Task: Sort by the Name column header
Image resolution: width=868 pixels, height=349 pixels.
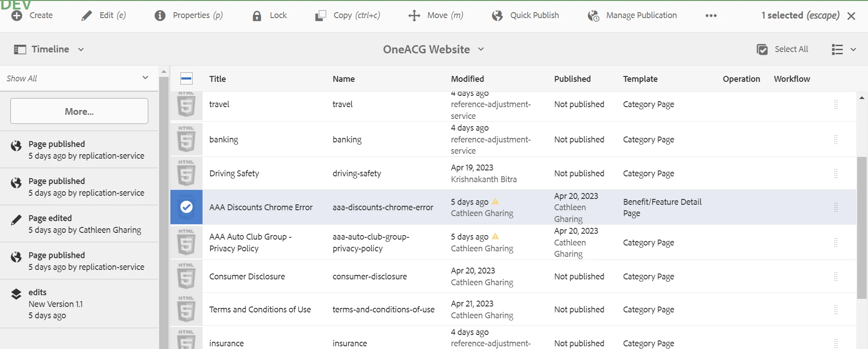Action: click(x=344, y=79)
